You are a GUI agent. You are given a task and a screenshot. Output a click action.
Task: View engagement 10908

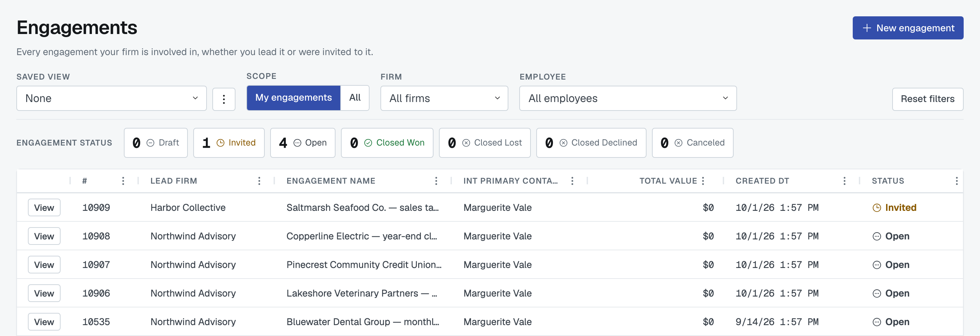44,236
